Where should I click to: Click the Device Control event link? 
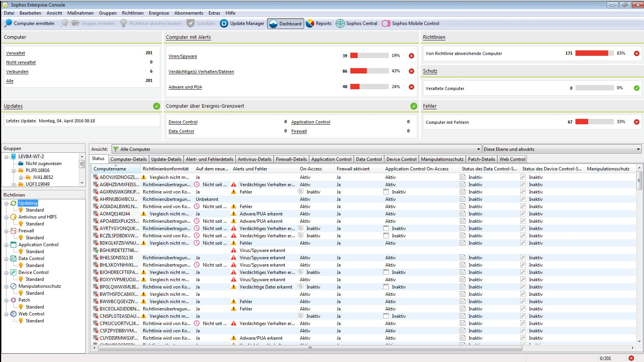point(183,122)
